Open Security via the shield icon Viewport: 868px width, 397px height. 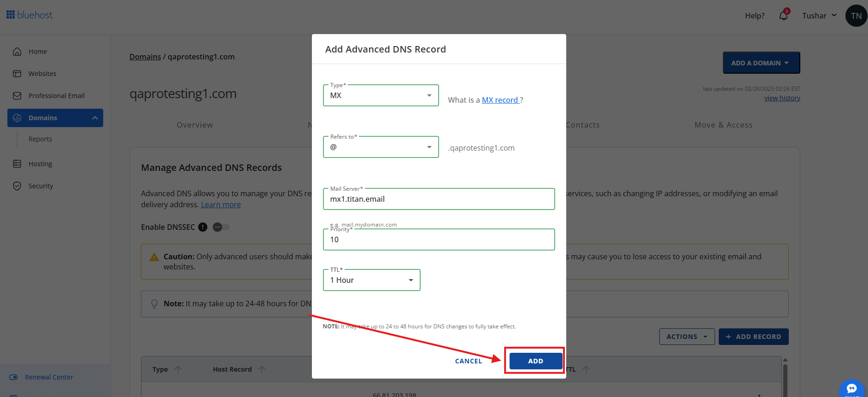pos(17,186)
